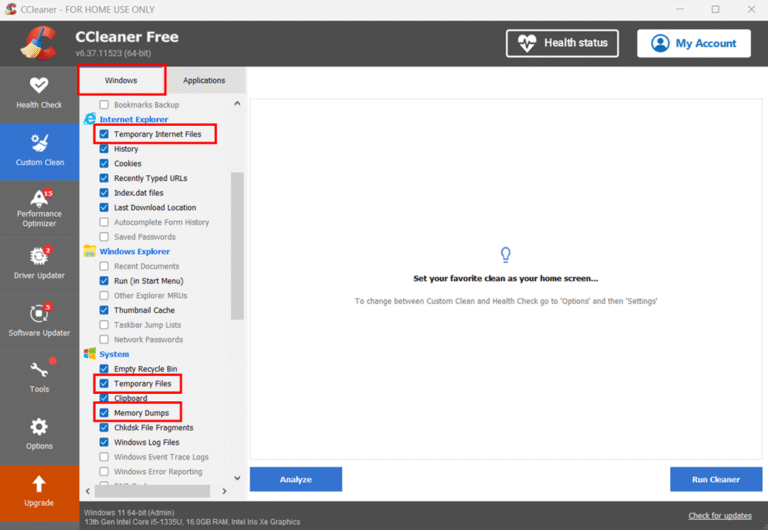Enable Windows Error Reporting checkbox
Viewport: 768px width, 530px height.
104,471
